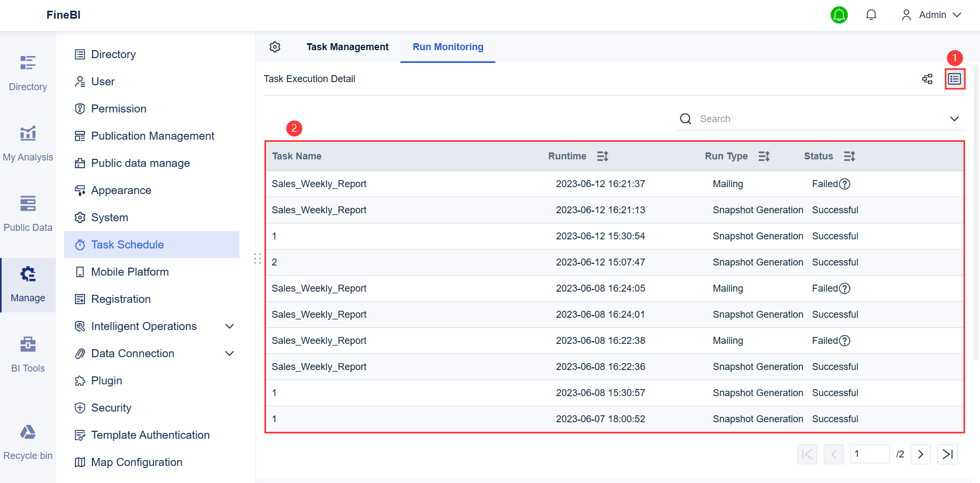Click the highlighted list view icon

click(954, 78)
